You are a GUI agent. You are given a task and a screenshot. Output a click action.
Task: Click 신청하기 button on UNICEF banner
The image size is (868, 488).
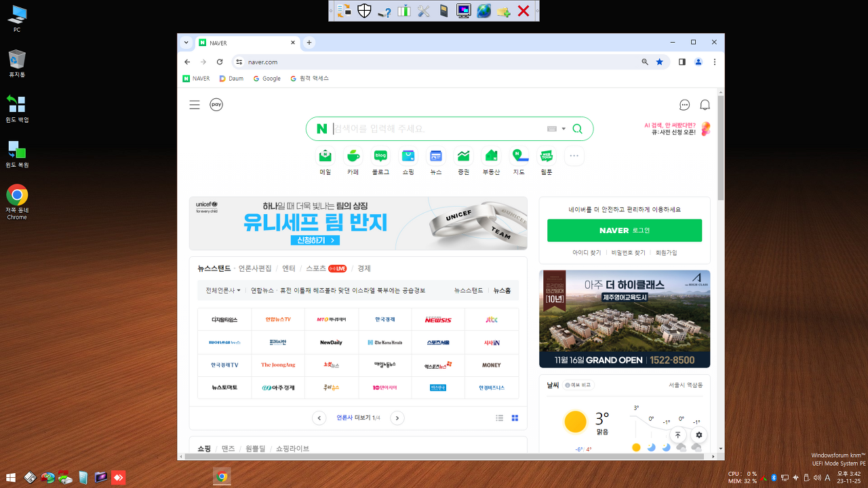pyautogui.click(x=315, y=241)
